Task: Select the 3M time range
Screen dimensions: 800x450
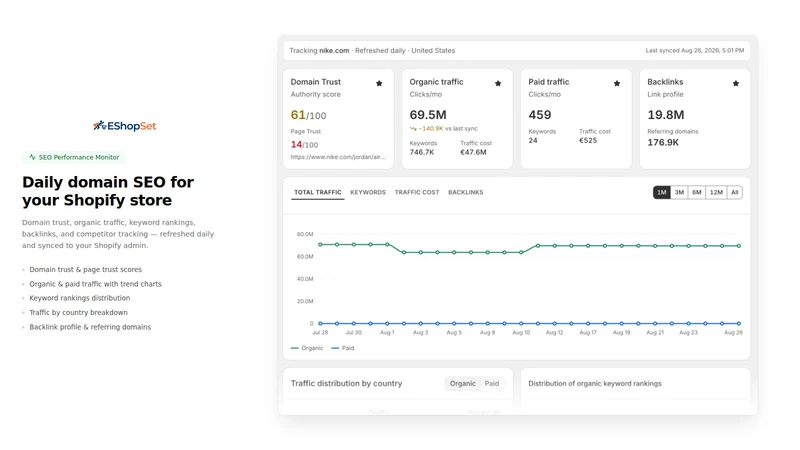Action: (679, 192)
